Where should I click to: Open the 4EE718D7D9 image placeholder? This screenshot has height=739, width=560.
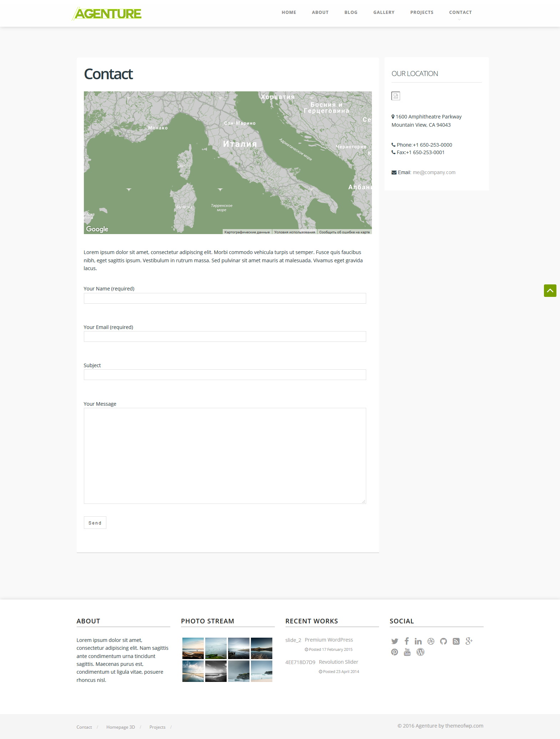(300, 662)
